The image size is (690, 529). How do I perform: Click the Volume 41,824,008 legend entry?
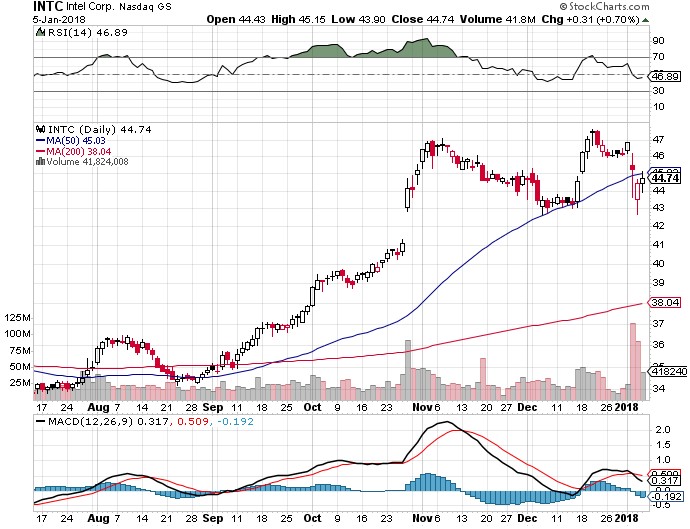point(88,162)
